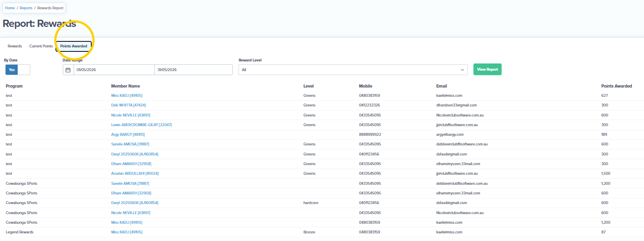Switch to the Current Points tab
The height and width of the screenshot is (241, 644).
[x=41, y=46]
